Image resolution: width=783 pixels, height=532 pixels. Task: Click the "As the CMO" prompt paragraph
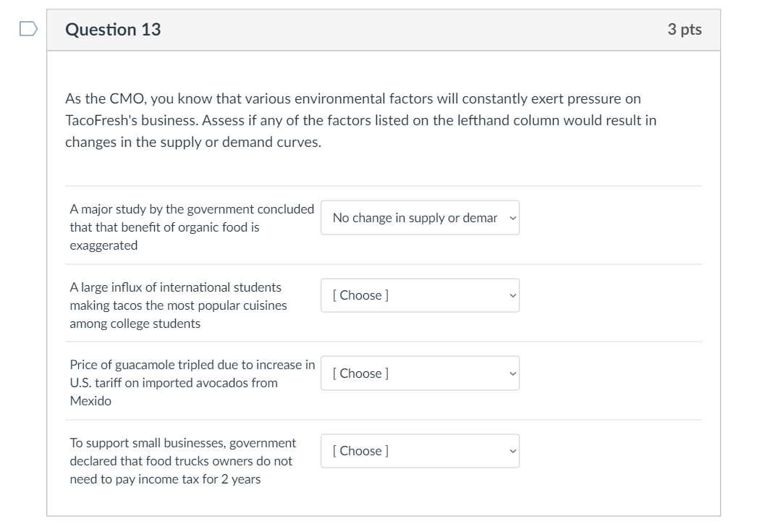point(360,120)
